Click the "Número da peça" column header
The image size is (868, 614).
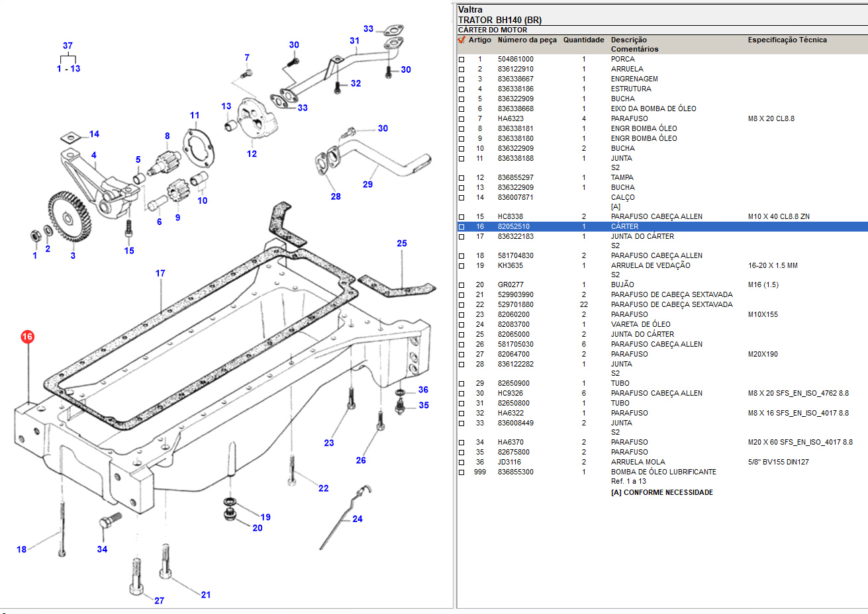[x=527, y=40]
